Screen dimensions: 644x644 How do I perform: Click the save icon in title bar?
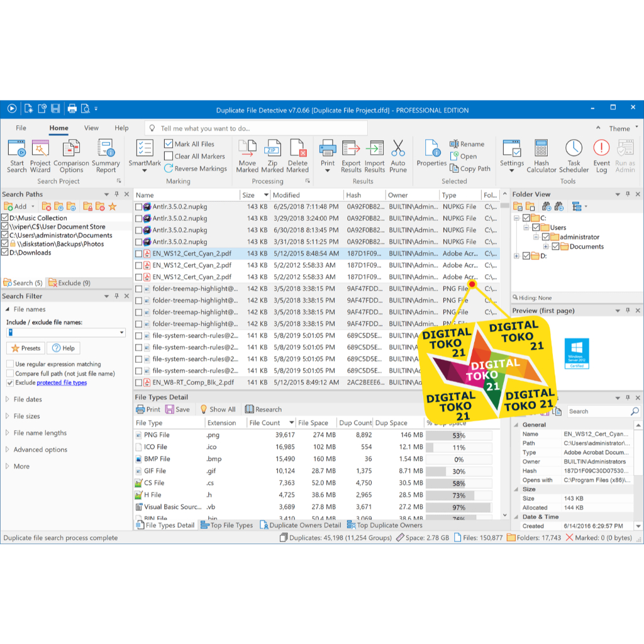55,108
